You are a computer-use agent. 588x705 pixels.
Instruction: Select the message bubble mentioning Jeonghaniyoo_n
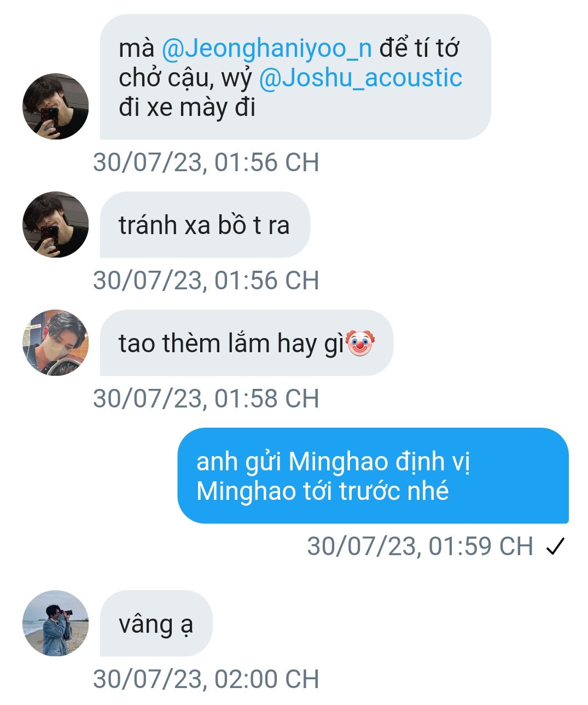point(295,77)
